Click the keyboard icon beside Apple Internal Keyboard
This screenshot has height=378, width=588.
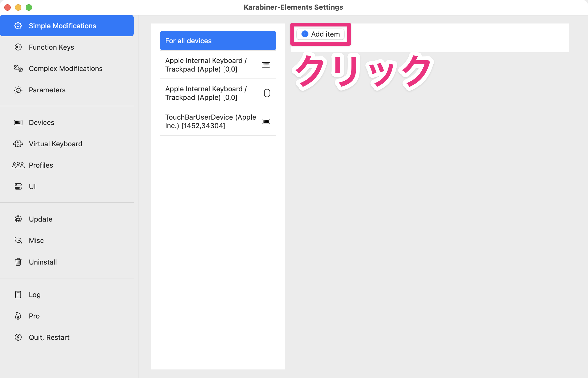pyautogui.click(x=266, y=65)
